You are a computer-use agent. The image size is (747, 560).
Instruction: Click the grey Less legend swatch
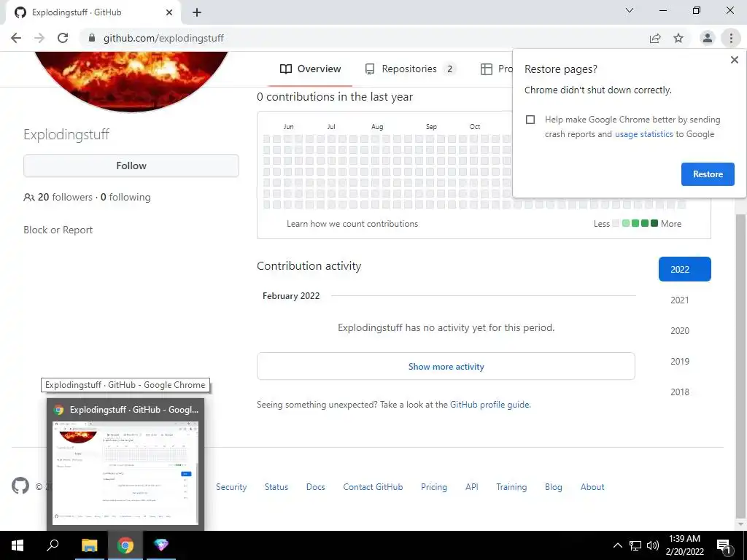616,223
